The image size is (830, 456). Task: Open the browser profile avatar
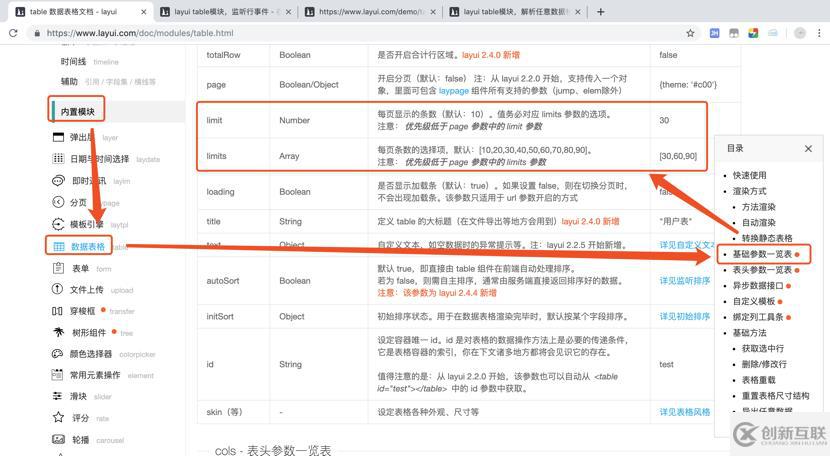(x=800, y=33)
